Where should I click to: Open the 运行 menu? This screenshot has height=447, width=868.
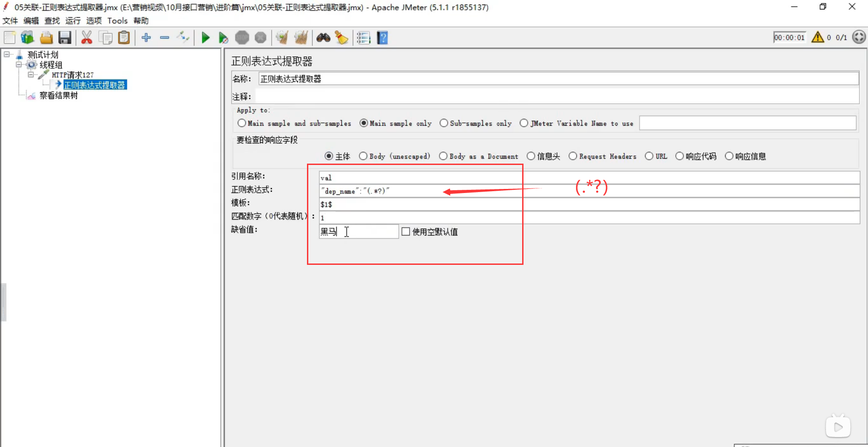coord(73,20)
